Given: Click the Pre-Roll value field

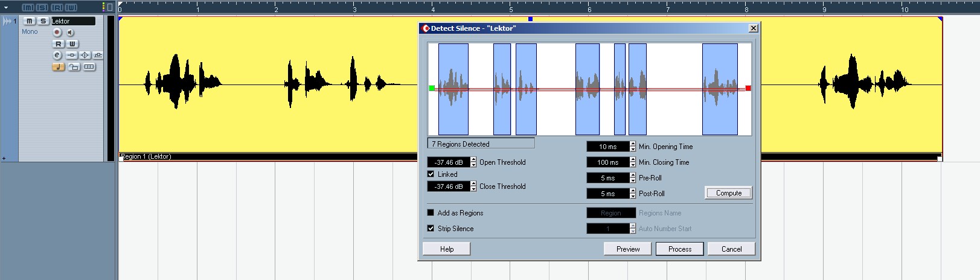Looking at the screenshot, I should pos(607,178).
